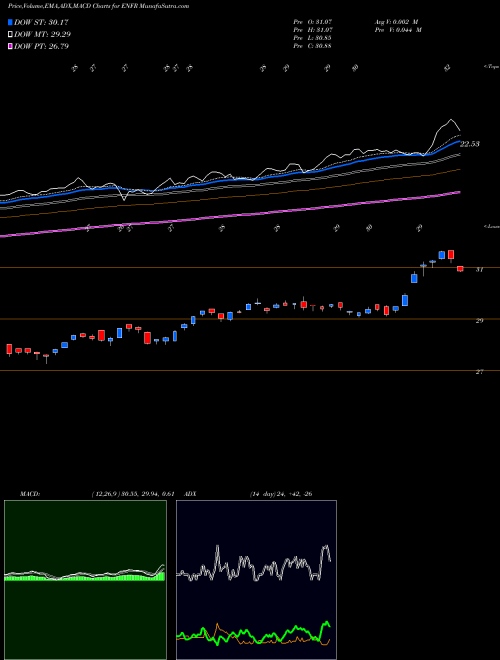Click the white DOW MT legend swatch
Screen dimensions: 500x660
(10, 35)
